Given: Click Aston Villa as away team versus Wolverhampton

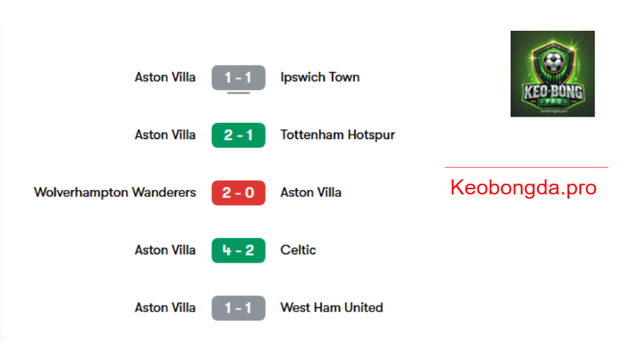Looking at the screenshot, I should [311, 193].
